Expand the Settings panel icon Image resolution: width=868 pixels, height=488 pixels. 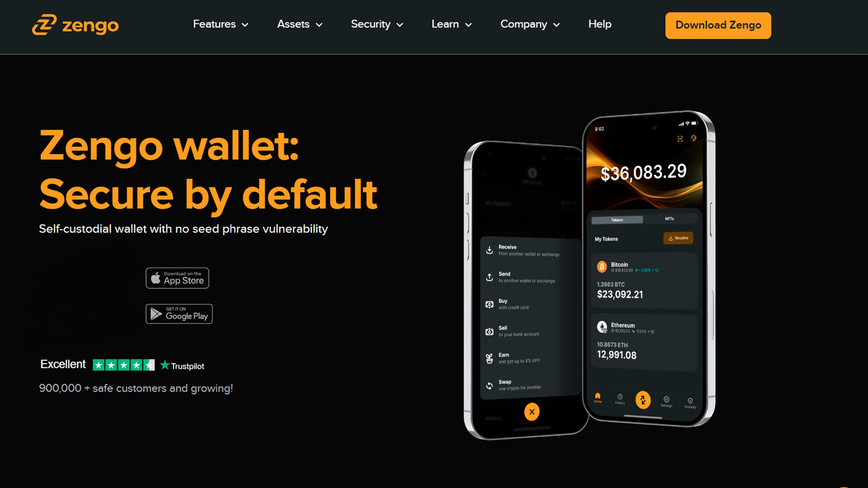(x=666, y=400)
